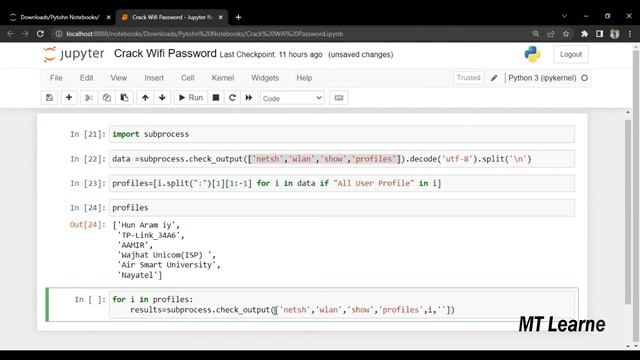Click the In [23] profiles list cell
Image resolution: width=640 pixels, height=360 pixels.
[342, 183]
